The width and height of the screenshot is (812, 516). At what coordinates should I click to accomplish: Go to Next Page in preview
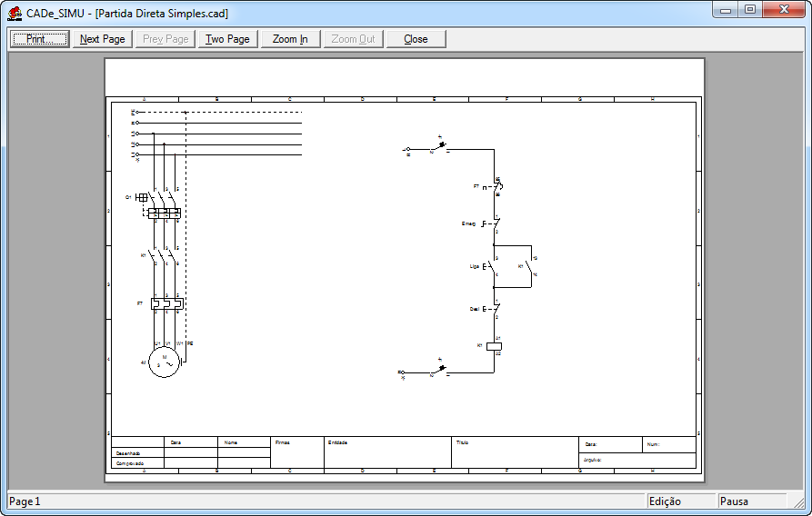(102, 39)
